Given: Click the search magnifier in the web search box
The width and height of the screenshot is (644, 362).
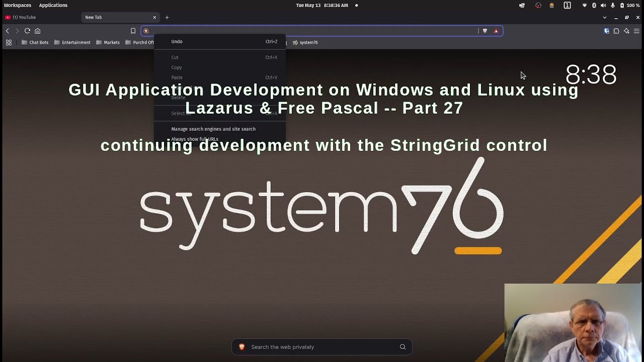Looking at the screenshot, I should 403,347.
